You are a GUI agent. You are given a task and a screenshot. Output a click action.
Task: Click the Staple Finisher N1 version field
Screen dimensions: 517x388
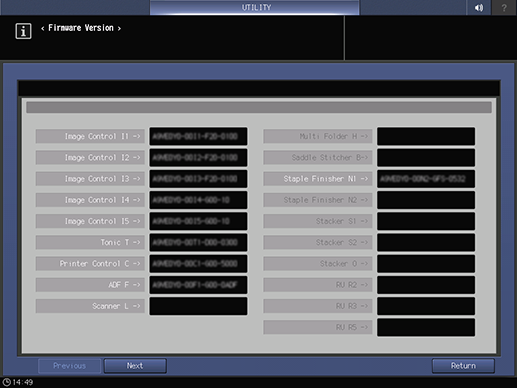coord(426,179)
